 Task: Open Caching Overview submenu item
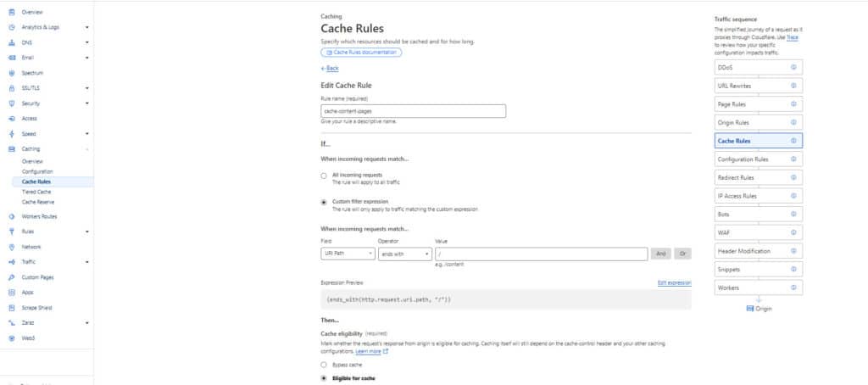click(x=32, y=161)
